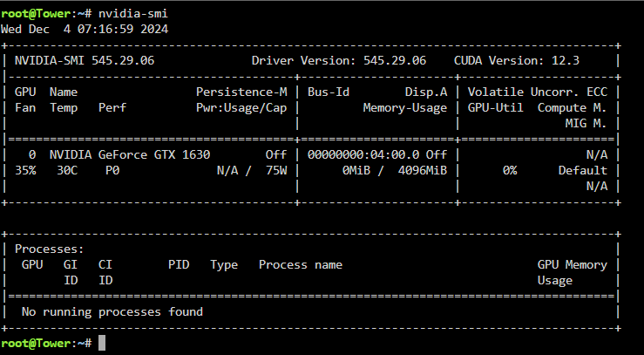The height and width of the screenshot is (355, 644).
Task: Click the Driver Version 545.29.06 text
Action: (339, 61)
